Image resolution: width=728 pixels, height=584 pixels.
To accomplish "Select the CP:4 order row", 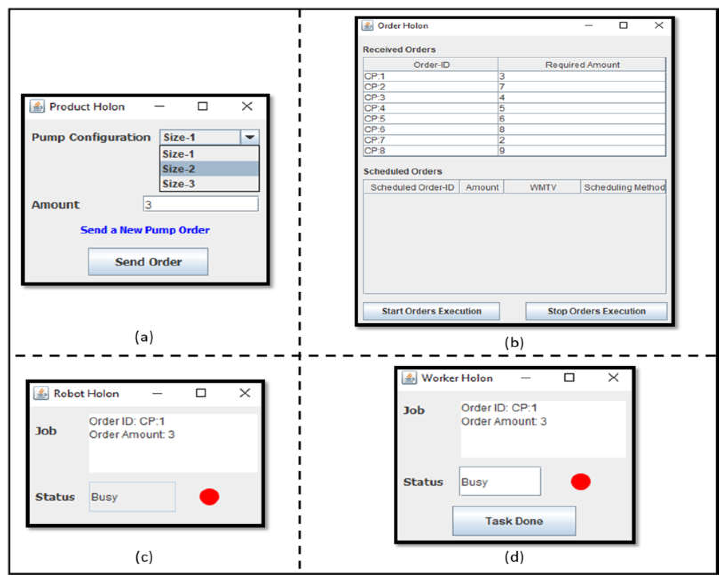I will point(430,108).
